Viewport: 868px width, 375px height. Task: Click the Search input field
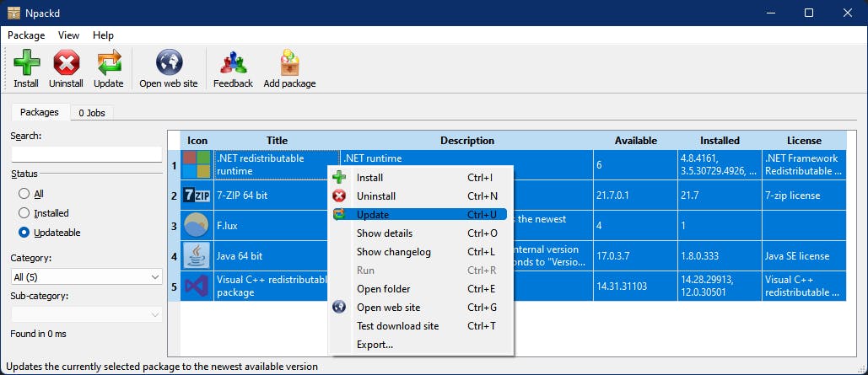pos(86,154)
